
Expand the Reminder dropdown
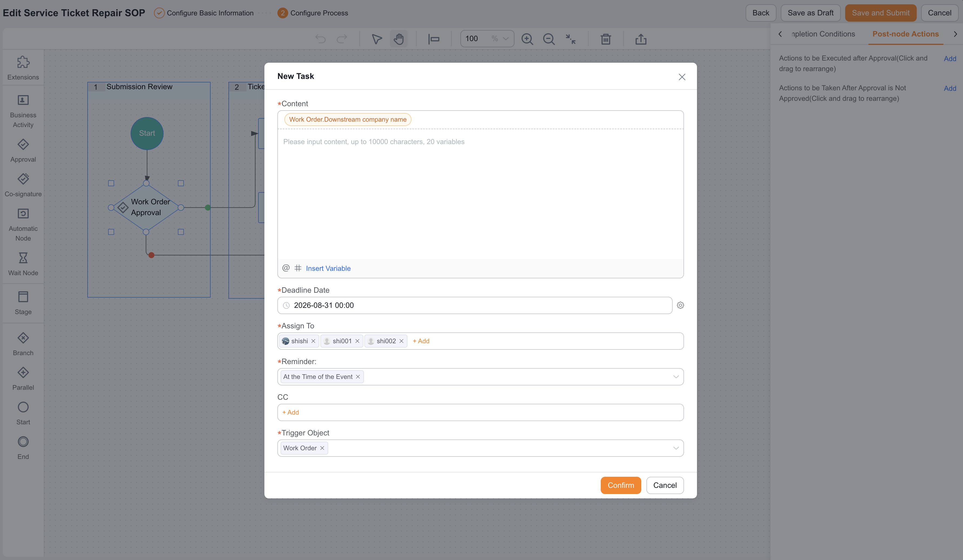pos(676,377)
